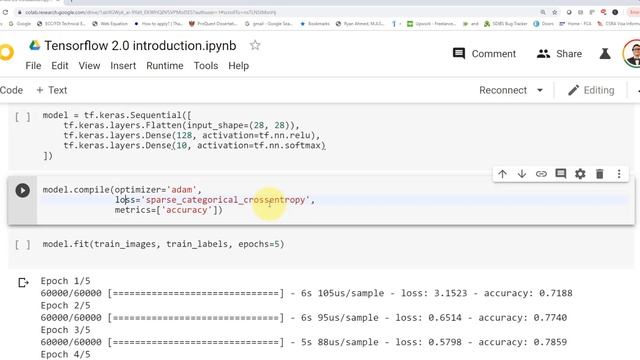This screenshot has width=640, height=360.
Task: Open the cell settings gear
Action: pyautogui.click(x=580, y=174)
